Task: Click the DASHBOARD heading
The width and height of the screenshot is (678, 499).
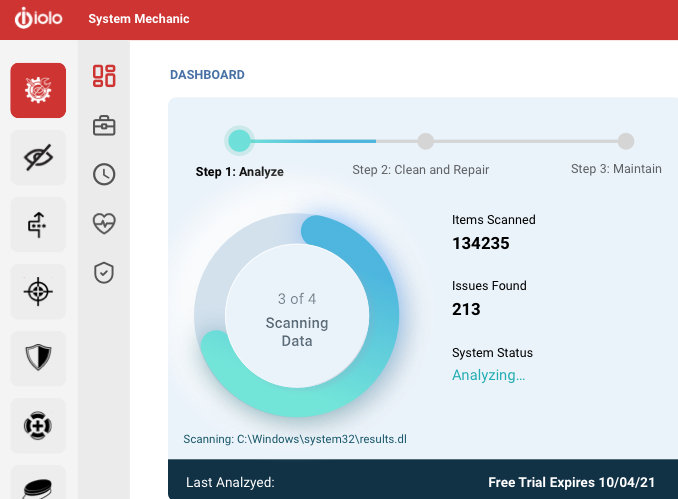Action: [x=208, y=75]
